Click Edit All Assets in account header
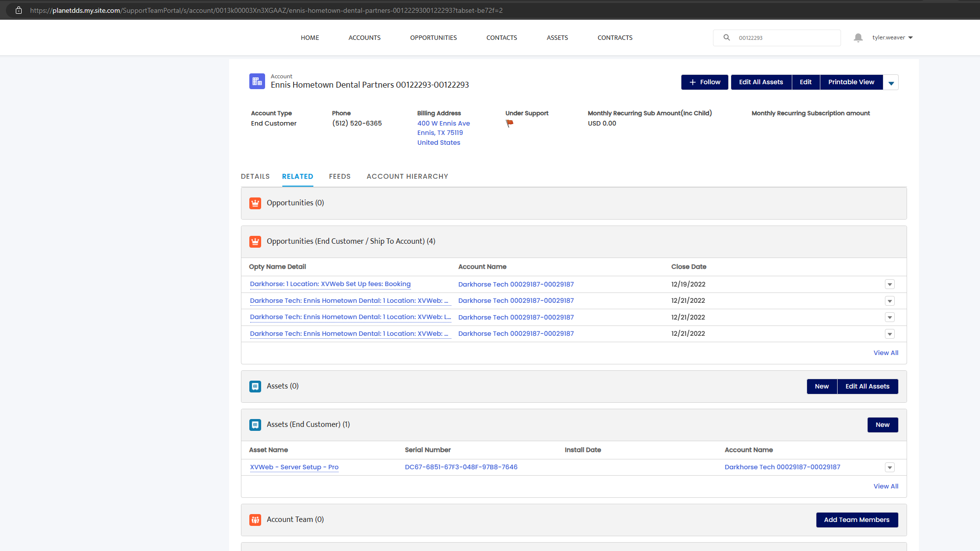This screenshot has height=551, width=980. [761, 82]
